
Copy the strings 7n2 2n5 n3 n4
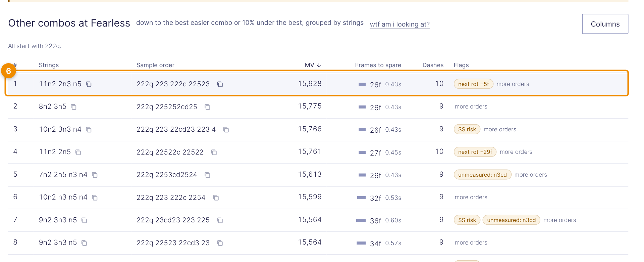coord(95,175)
